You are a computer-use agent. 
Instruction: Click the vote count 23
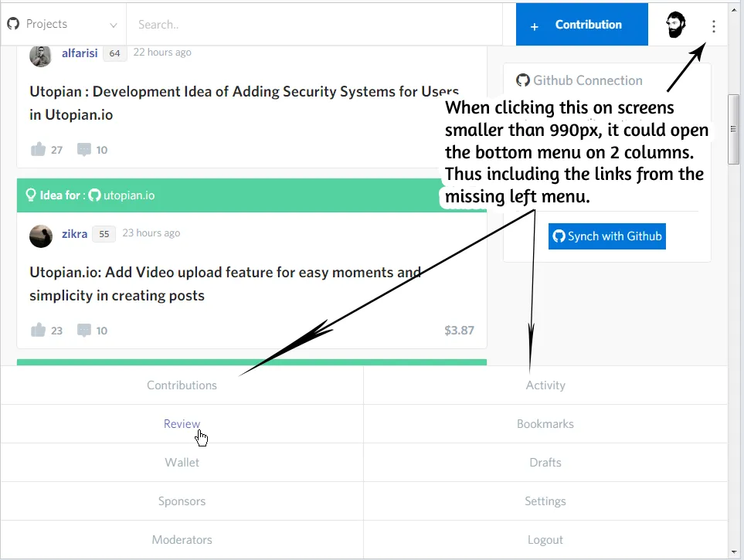(57, 331)
